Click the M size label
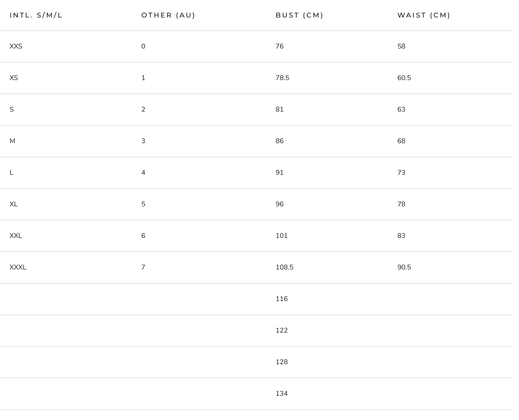519x420 pixels. [x=12, y=141]
